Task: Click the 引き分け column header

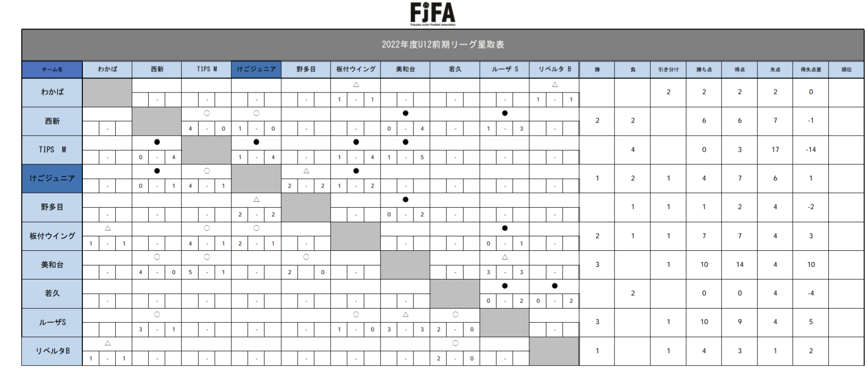Action: click(668, 70)
